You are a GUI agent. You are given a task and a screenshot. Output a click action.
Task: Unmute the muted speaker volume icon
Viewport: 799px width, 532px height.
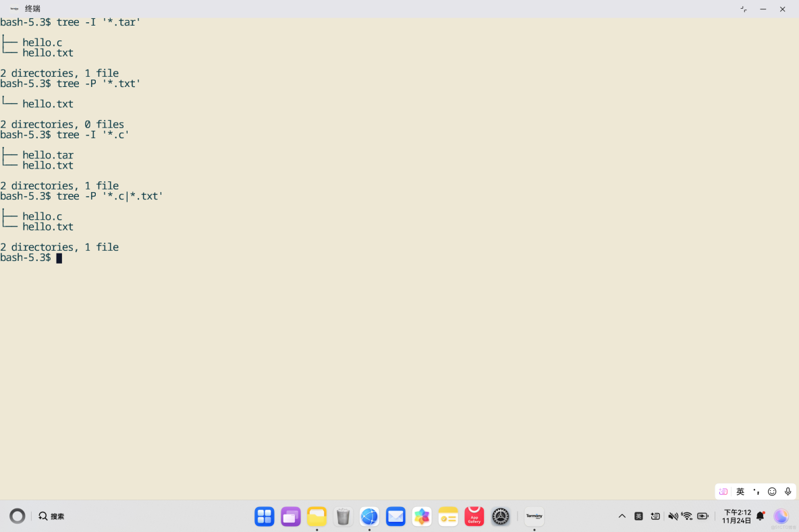click(673, 516)
